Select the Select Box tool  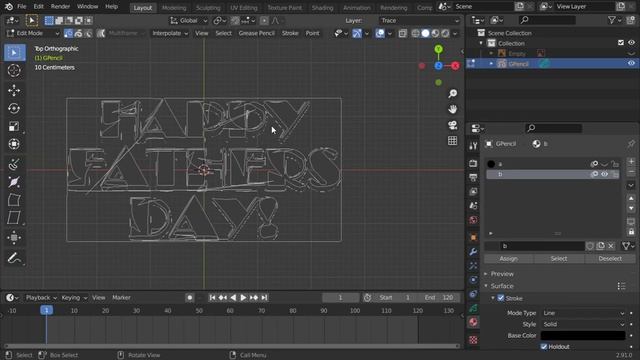pos(14,53)
